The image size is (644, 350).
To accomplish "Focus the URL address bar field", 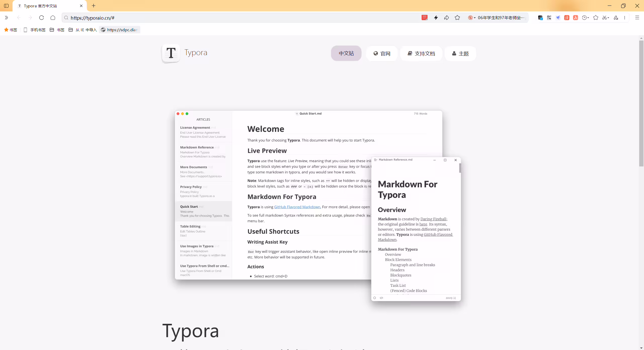I will point(242,18).
